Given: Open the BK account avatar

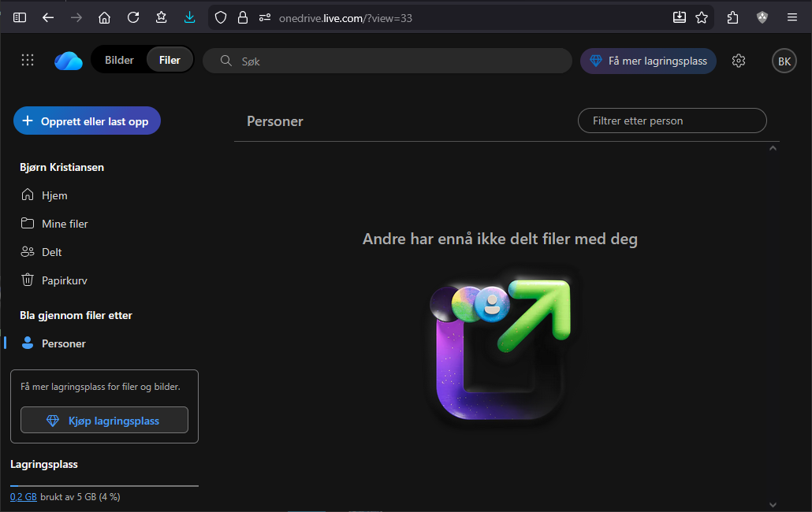Looking at the screenshot, I should pos(784,61).
